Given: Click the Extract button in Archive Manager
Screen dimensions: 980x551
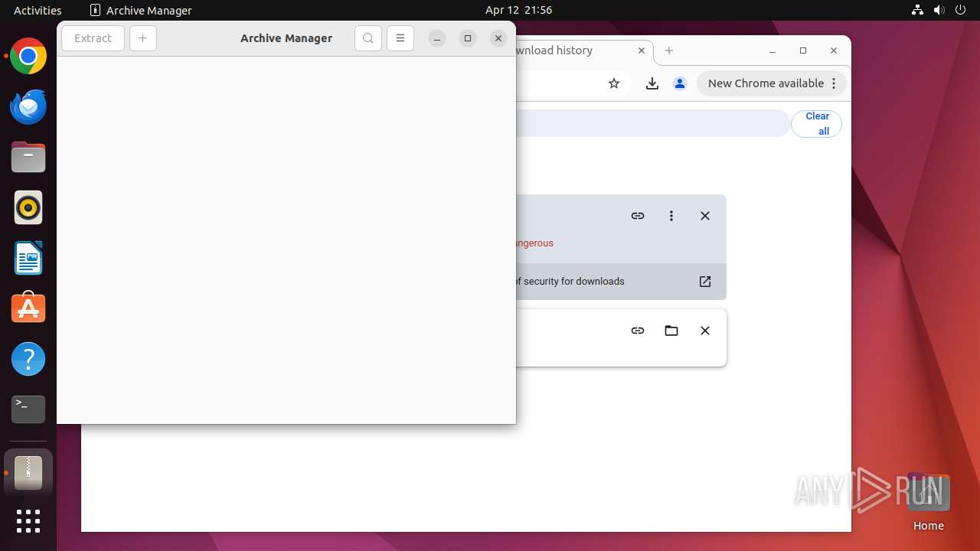Looking at the screenshot, I should [x=93, y=38].
